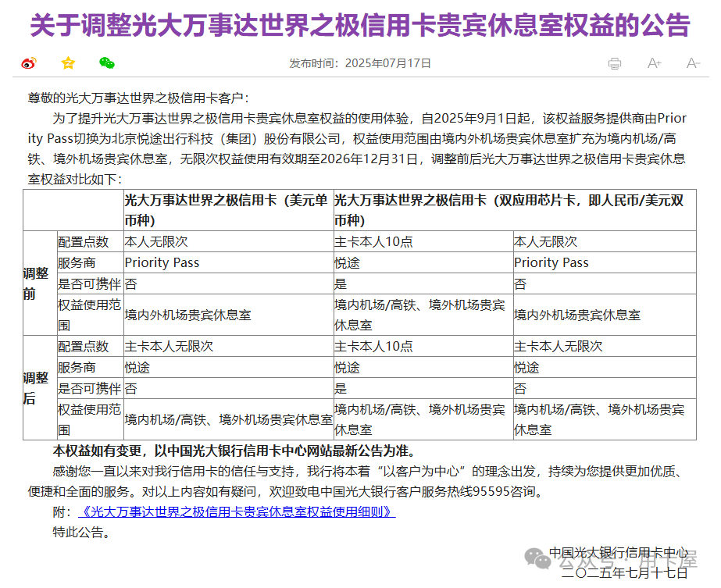
Task: Reduce text with the A- icon
Action: coord(691,63)
